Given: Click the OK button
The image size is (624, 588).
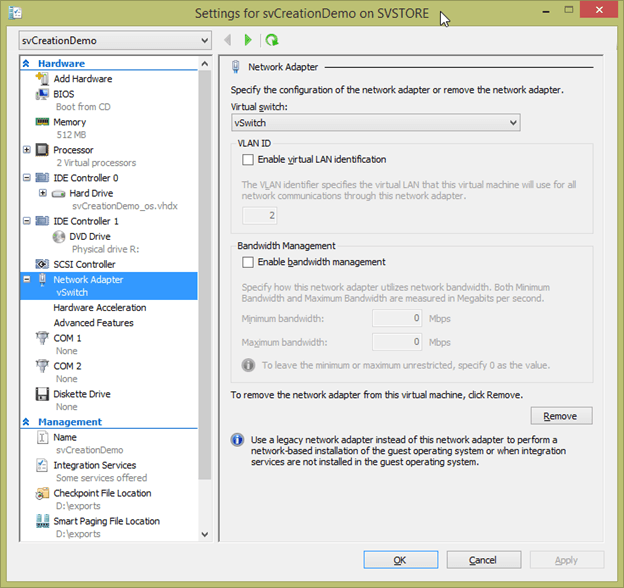Looking at the screenshot, I should (x=400, y=560).
